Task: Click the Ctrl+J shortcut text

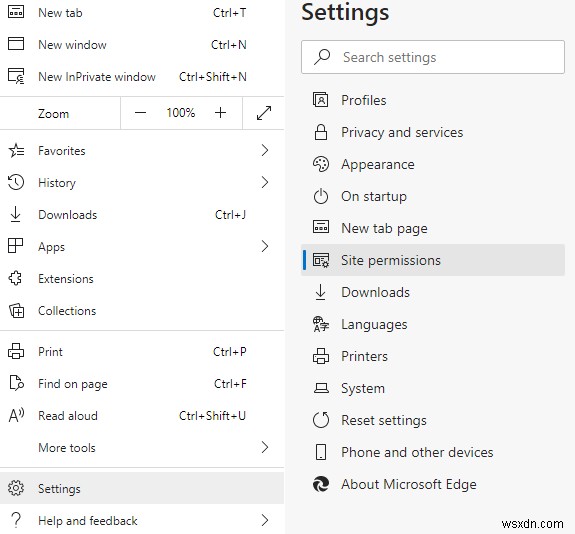Action: [x=230, y=215]
